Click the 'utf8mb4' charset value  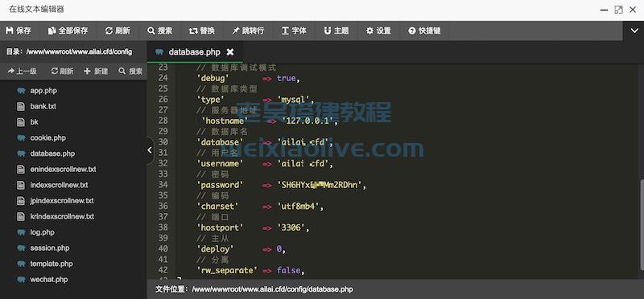coord(298,207)
